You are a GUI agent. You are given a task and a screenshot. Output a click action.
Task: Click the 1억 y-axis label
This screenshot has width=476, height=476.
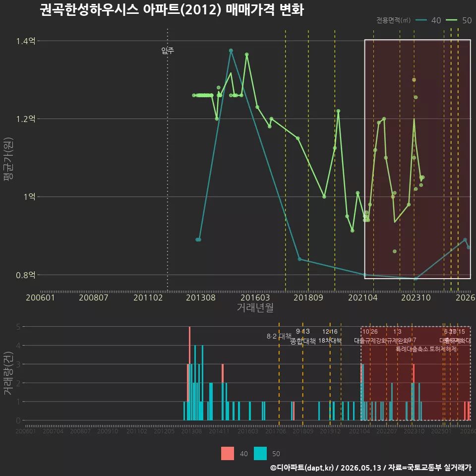(29, 197)
